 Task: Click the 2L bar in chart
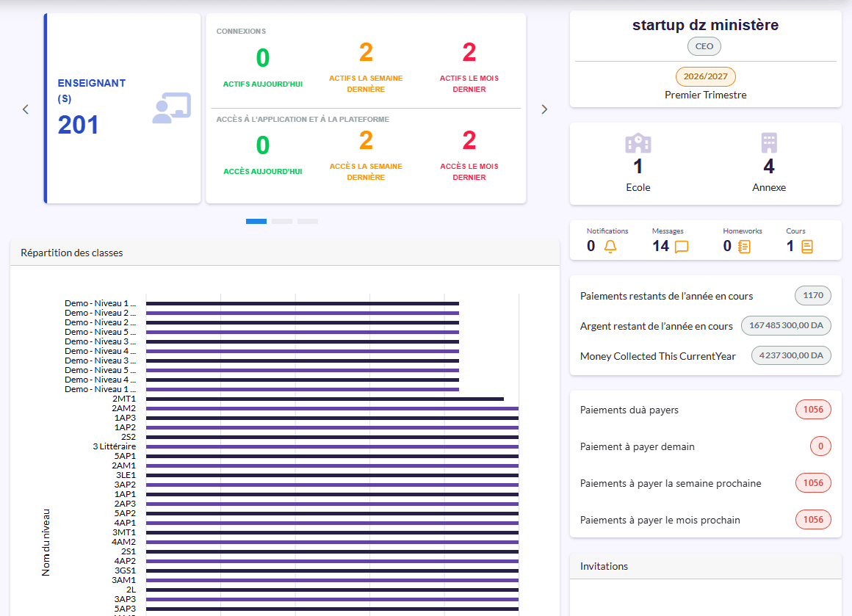[332, 590]
